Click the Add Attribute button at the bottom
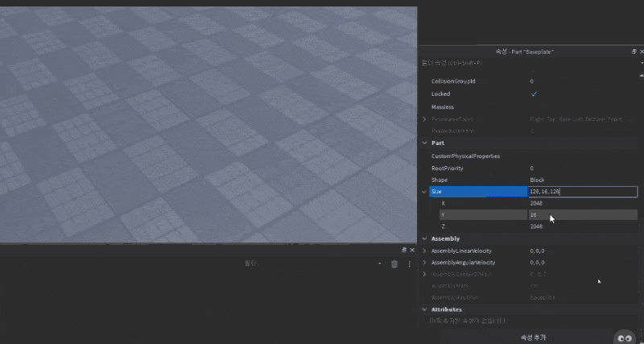644x344 pixels. coord(533,338)
